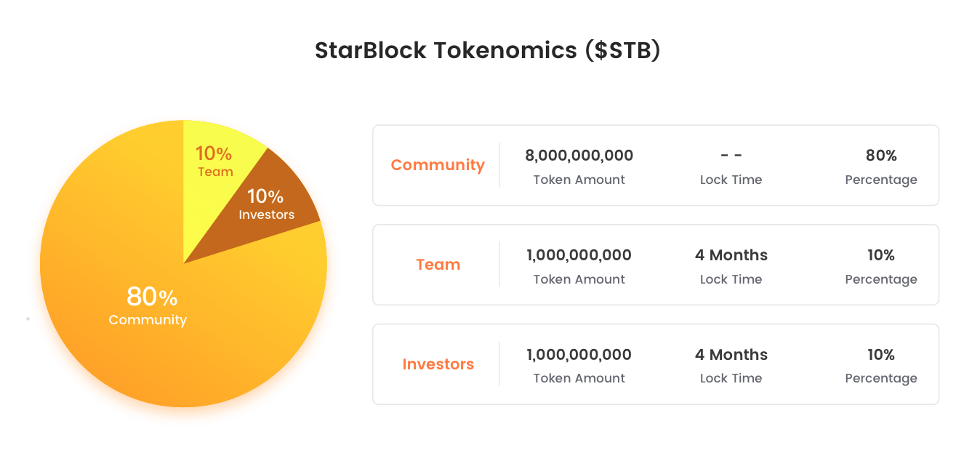Click the Lock Time caption in Team row
Viewport: 980px width, 453px height.
pos(731,279)
